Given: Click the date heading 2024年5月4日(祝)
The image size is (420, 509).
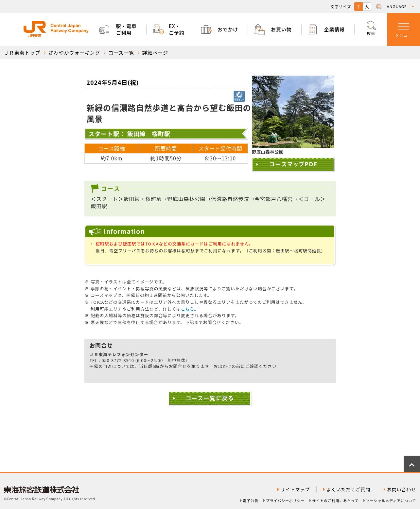Looking at the screenshot, I should pos(113,82).
